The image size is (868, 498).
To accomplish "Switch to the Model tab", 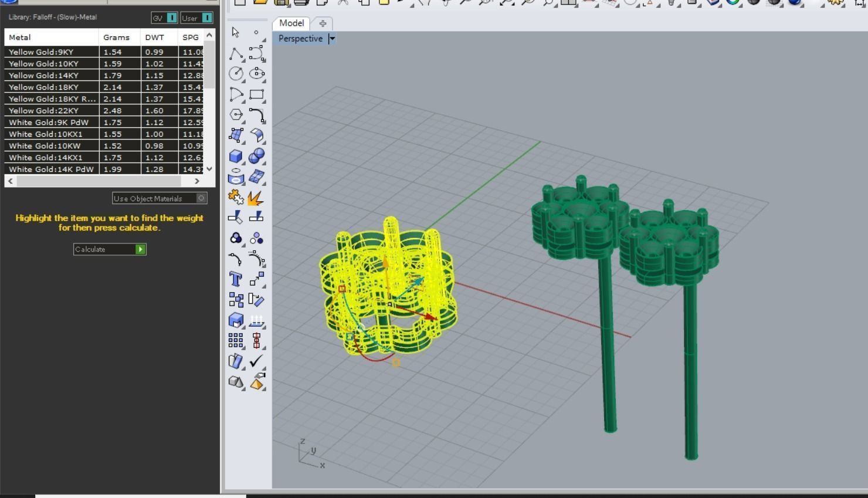I will 291,23.
